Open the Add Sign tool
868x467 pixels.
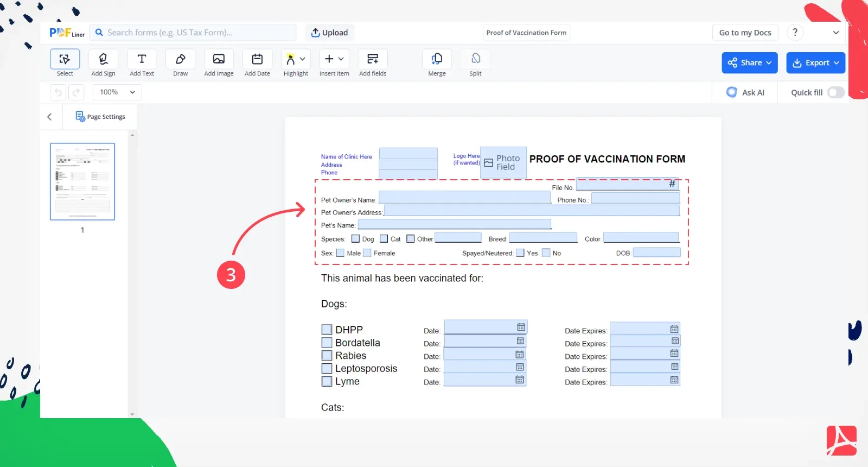[x=103, y=59]
